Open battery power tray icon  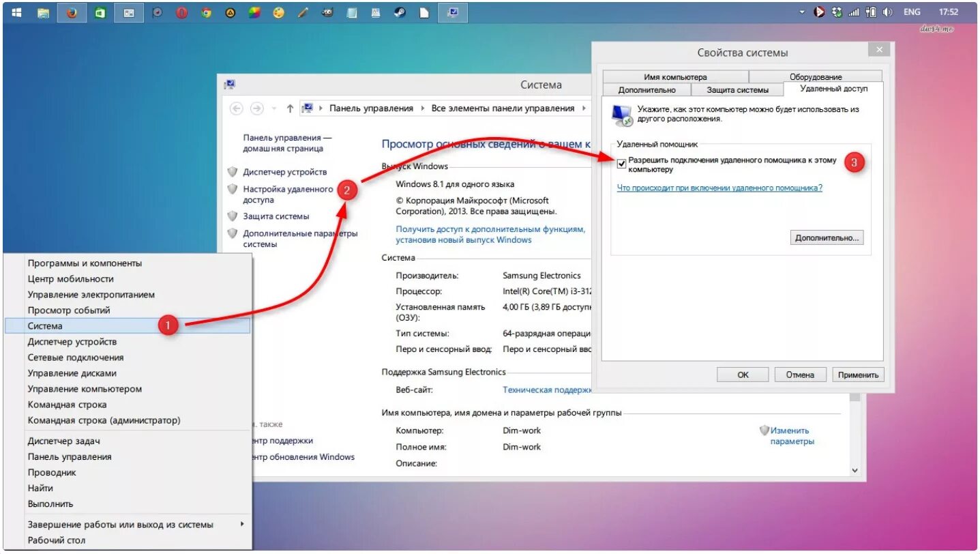pyautogui.click(x=871, y=12)
